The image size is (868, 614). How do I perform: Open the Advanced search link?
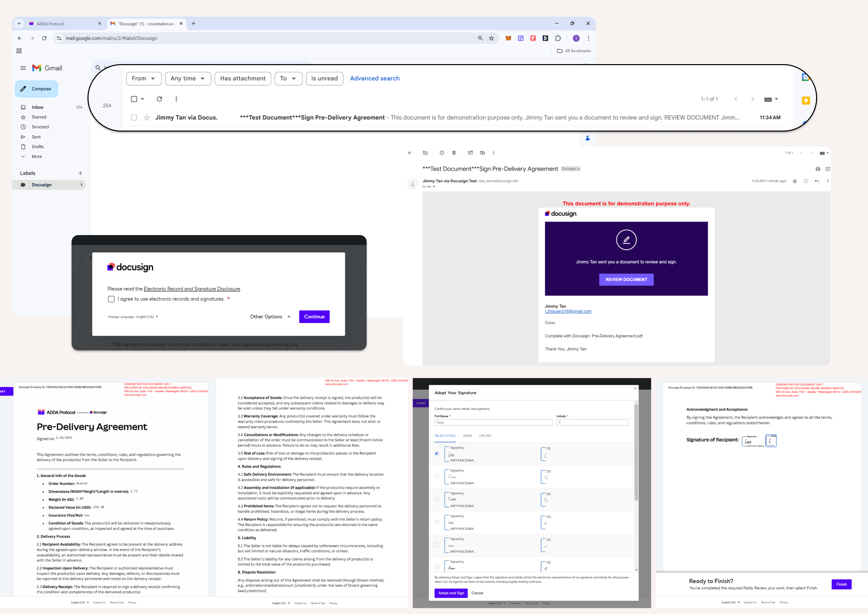coord(374,79)
